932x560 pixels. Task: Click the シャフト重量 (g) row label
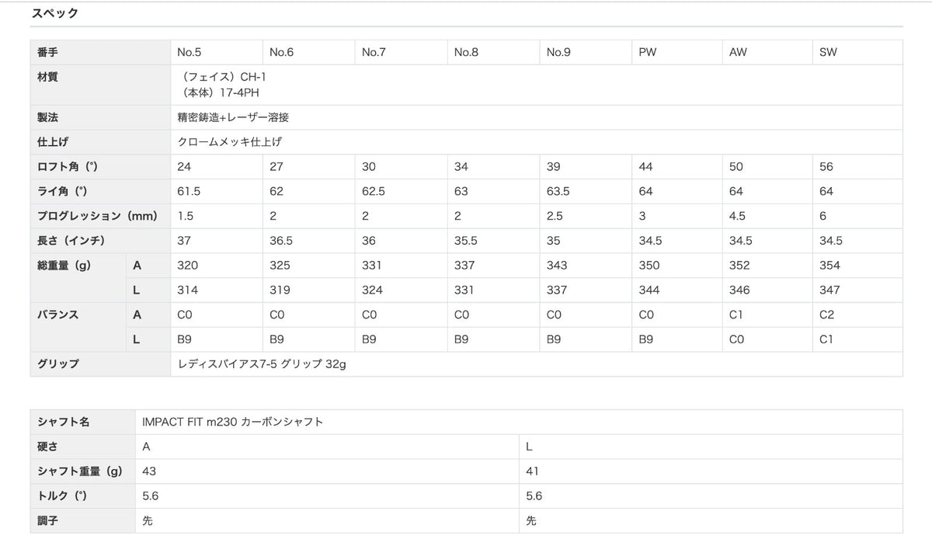(x=80, y=471)
